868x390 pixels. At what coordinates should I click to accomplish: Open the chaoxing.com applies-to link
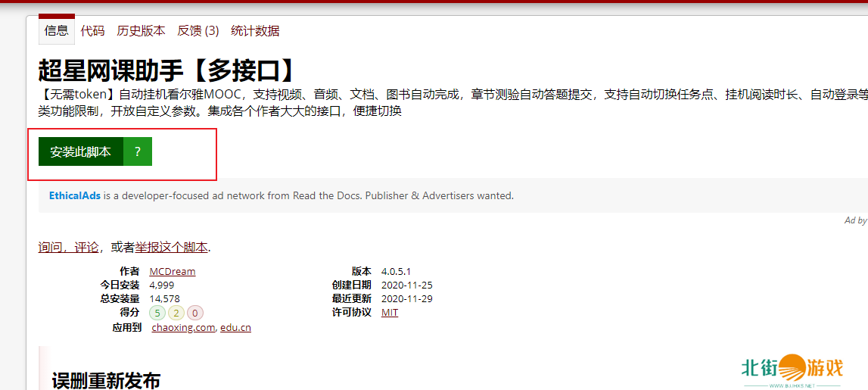[183, 327]
